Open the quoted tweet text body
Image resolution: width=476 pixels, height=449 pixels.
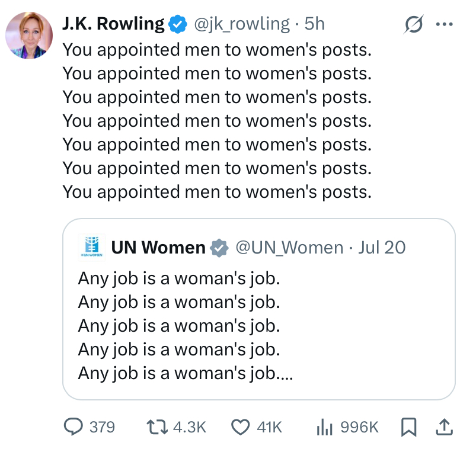click(186, 326)
